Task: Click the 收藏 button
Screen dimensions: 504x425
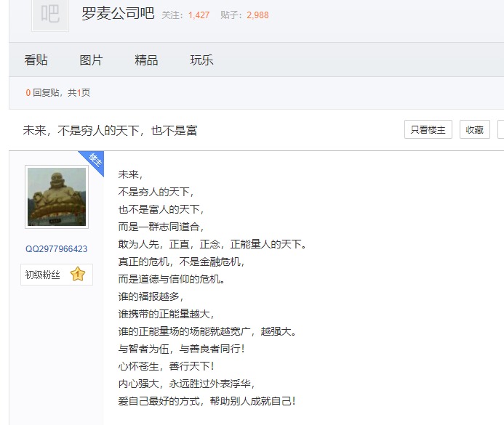Action: 475,130
